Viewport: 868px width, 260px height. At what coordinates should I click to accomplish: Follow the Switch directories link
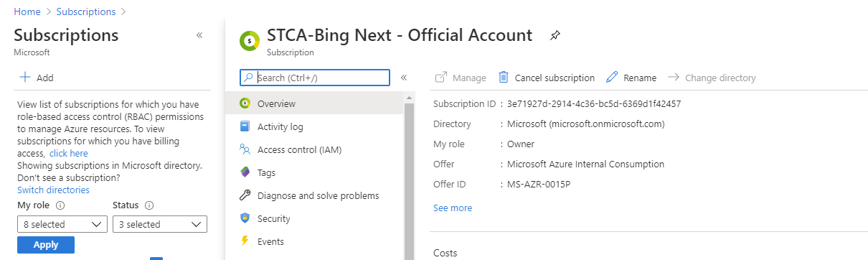click(53, 190)
